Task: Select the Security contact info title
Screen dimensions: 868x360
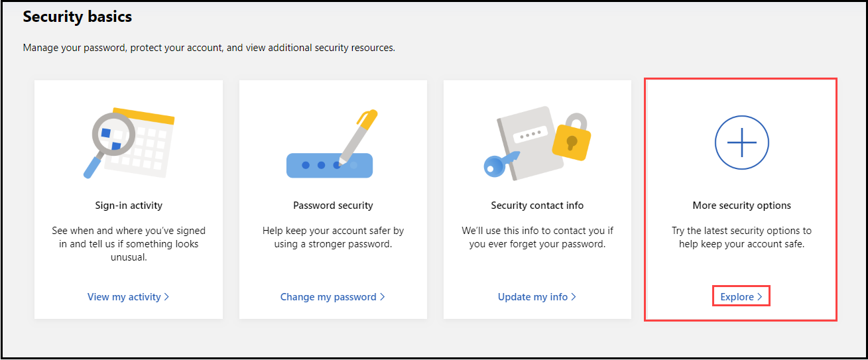Action: tap(537, 206)
